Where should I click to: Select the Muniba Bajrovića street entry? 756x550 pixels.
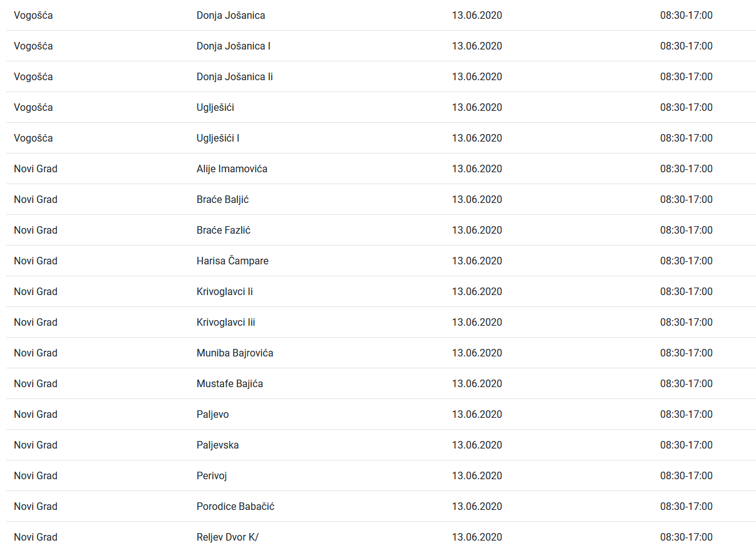[235, 353]
